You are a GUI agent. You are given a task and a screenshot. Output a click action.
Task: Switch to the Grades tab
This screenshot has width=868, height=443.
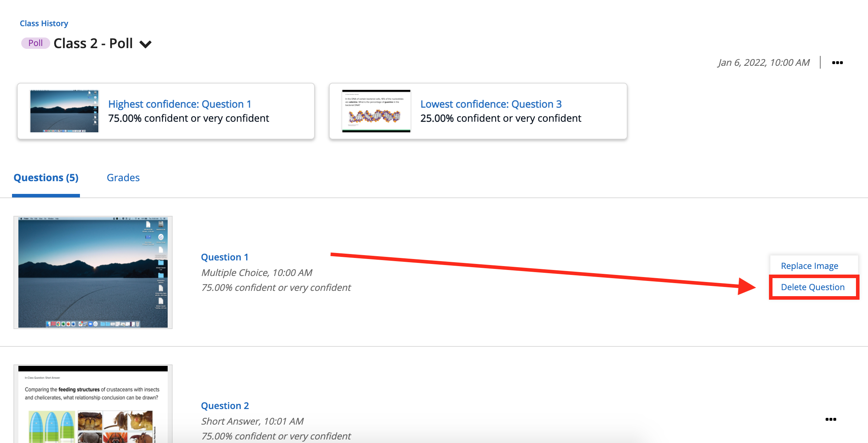coord(123,177)
